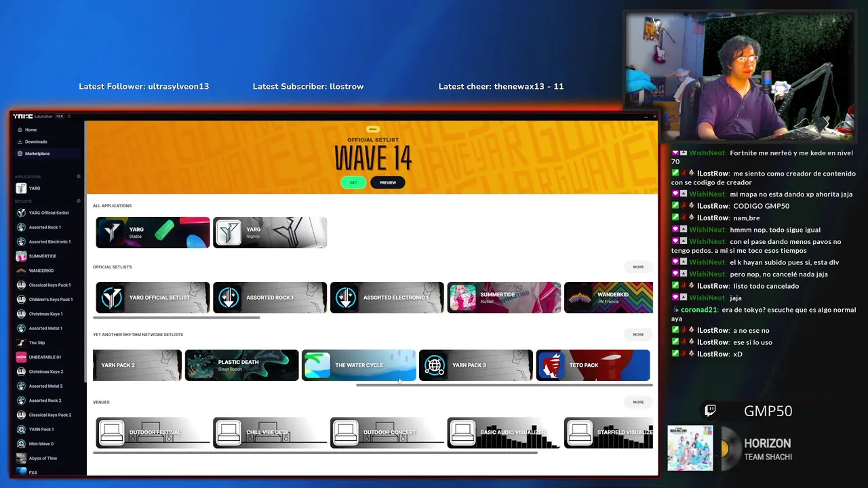Select the CHILL VIBE DESK venue card
The height and width of the screenshot is (488, 868).
(270, 432)
